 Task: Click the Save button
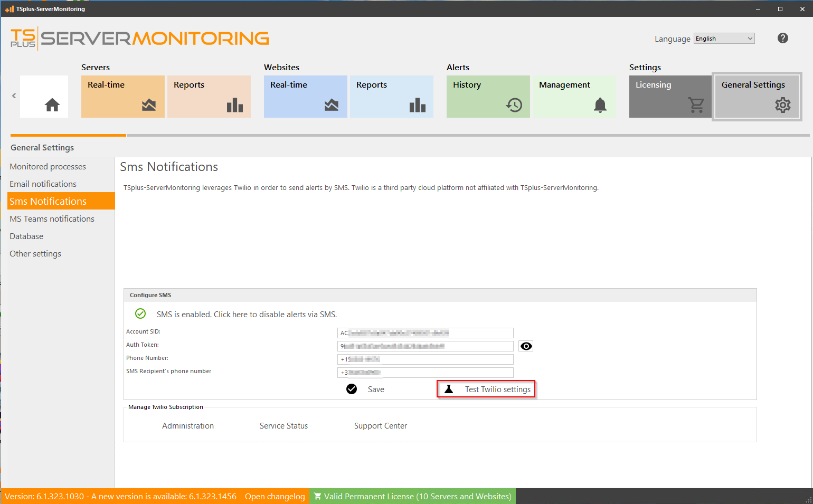pos(366,389)
